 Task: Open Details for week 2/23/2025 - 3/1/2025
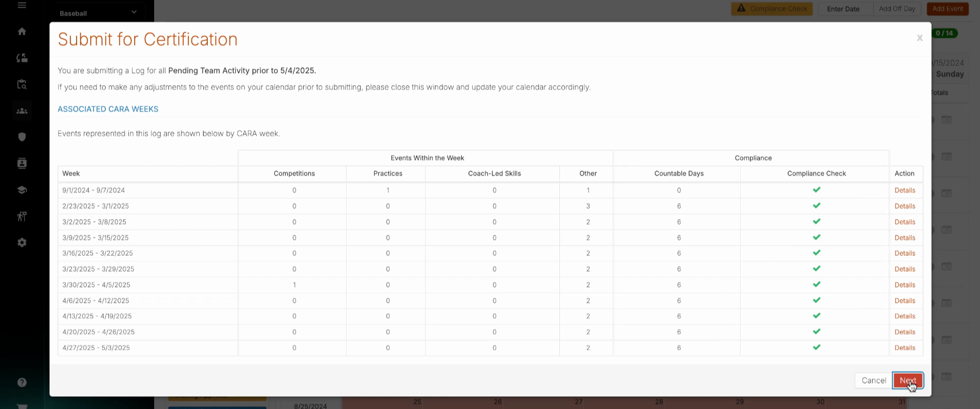click(905, 206)
